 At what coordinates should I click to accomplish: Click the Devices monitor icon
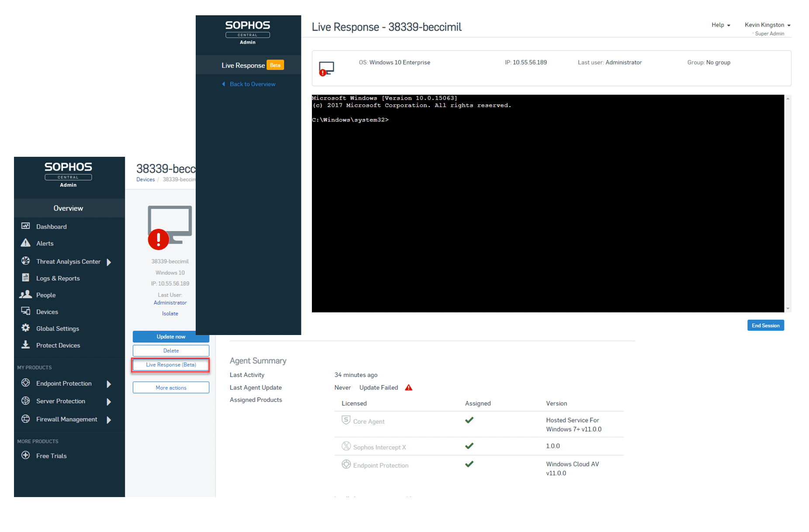tap(26, 311)
